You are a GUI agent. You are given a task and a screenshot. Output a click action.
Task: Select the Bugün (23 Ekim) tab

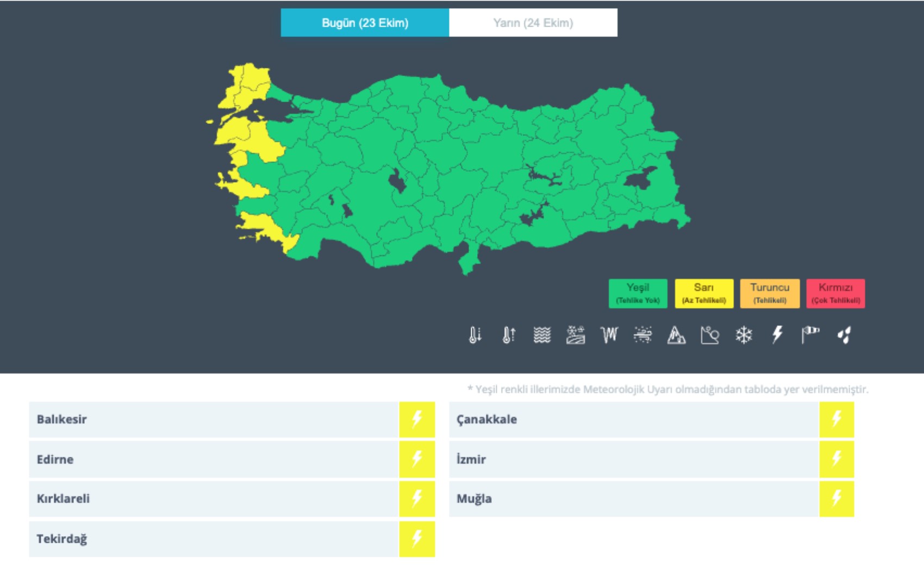[x=365, y=23]
